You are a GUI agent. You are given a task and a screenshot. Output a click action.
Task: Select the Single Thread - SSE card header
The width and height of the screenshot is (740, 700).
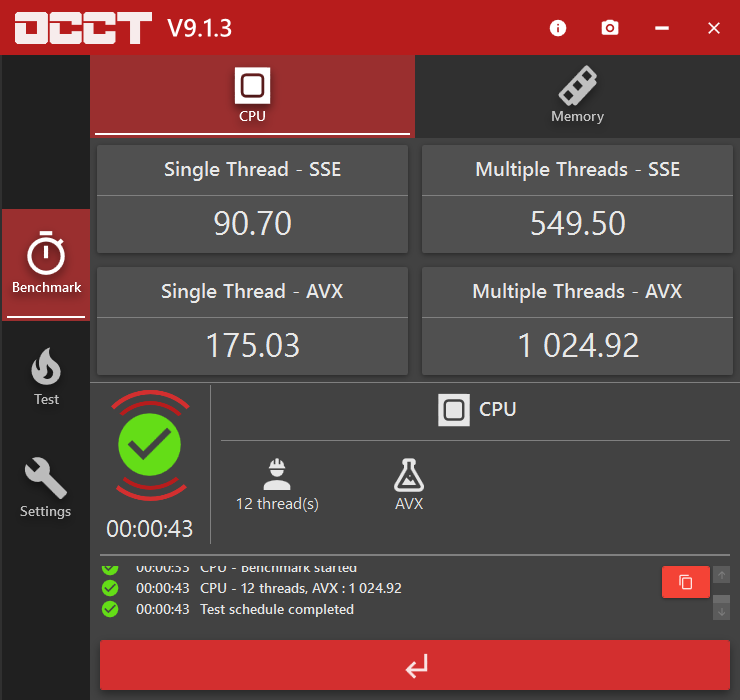point(252,170)
